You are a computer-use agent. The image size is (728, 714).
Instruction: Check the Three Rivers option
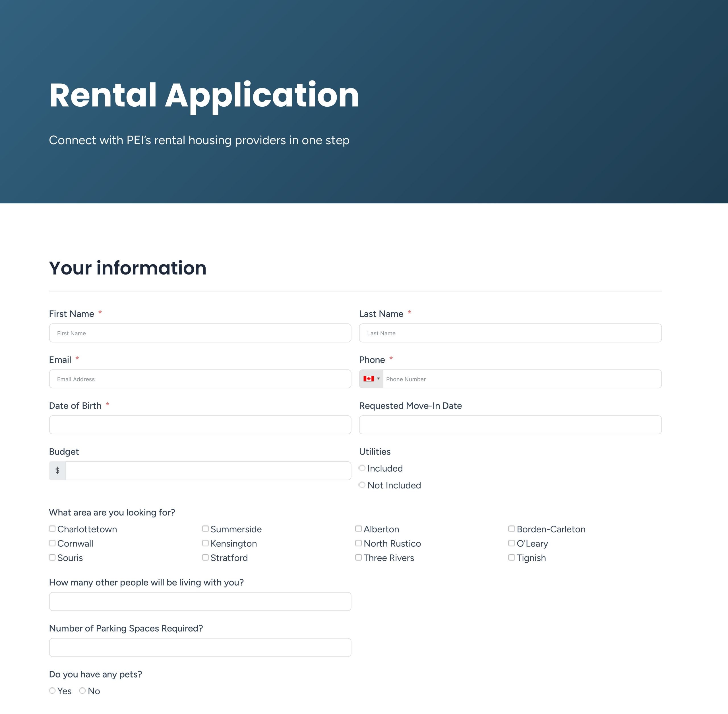point(358,558)
